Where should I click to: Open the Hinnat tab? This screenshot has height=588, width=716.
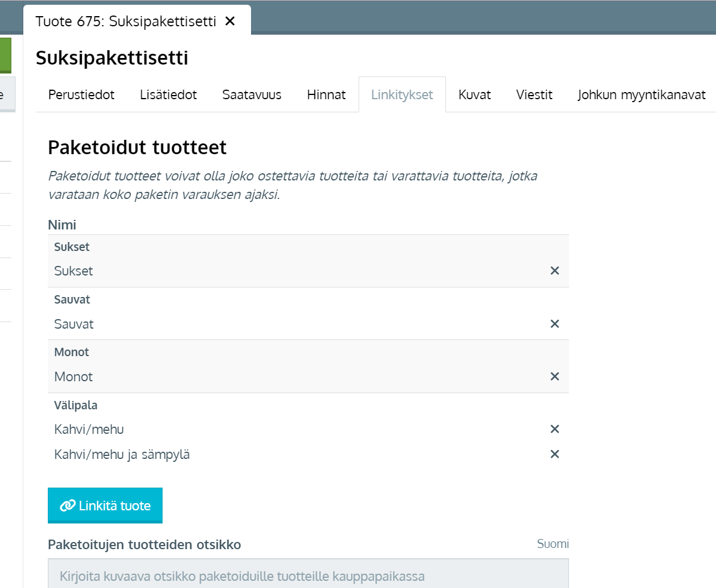(x=326, y=94)
